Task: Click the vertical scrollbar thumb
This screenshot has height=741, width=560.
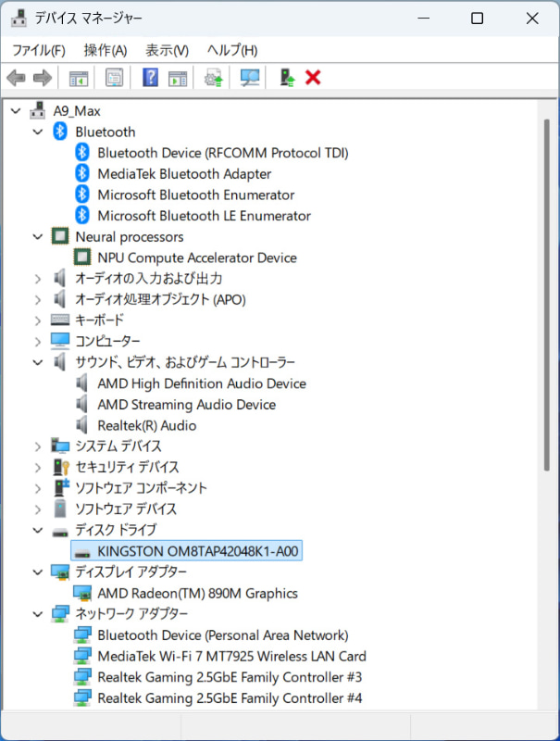Action: pos(547,295)
